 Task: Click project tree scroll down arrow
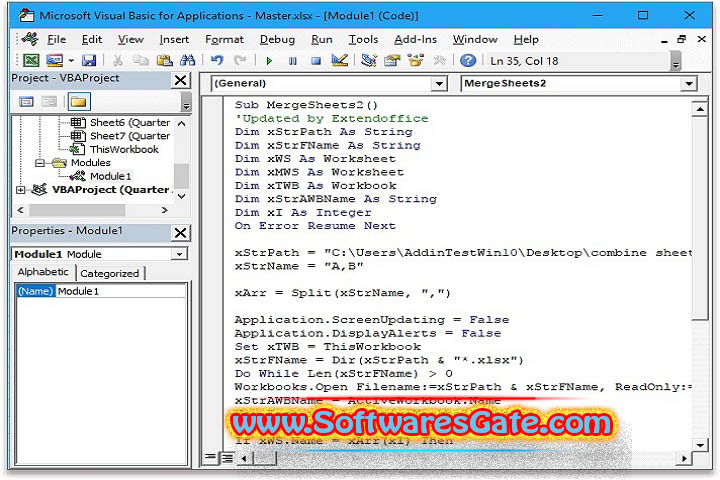(181, 196)
